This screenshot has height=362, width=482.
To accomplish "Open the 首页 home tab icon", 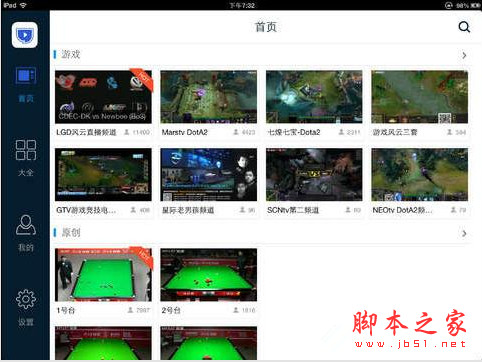I will click(x=26, y=76).
